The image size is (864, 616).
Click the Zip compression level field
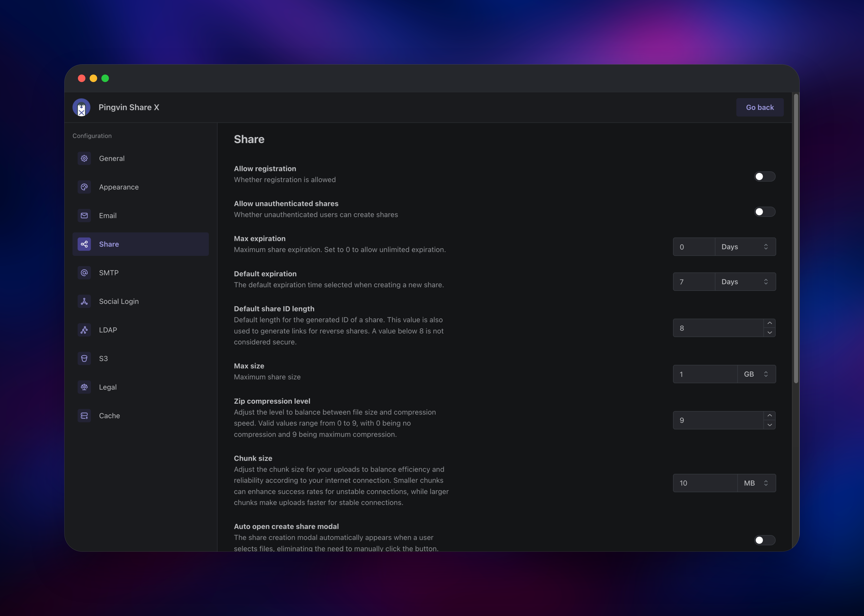(718, 420)
